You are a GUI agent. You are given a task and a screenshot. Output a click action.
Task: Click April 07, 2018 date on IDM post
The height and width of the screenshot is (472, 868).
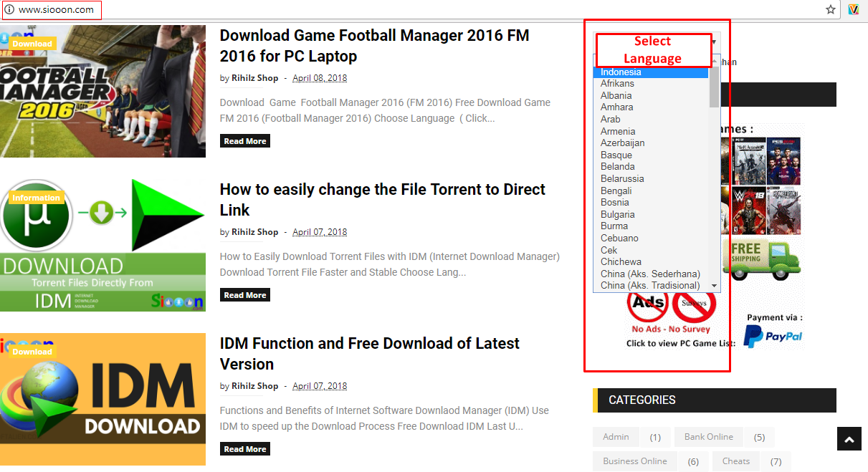[320, 386]
